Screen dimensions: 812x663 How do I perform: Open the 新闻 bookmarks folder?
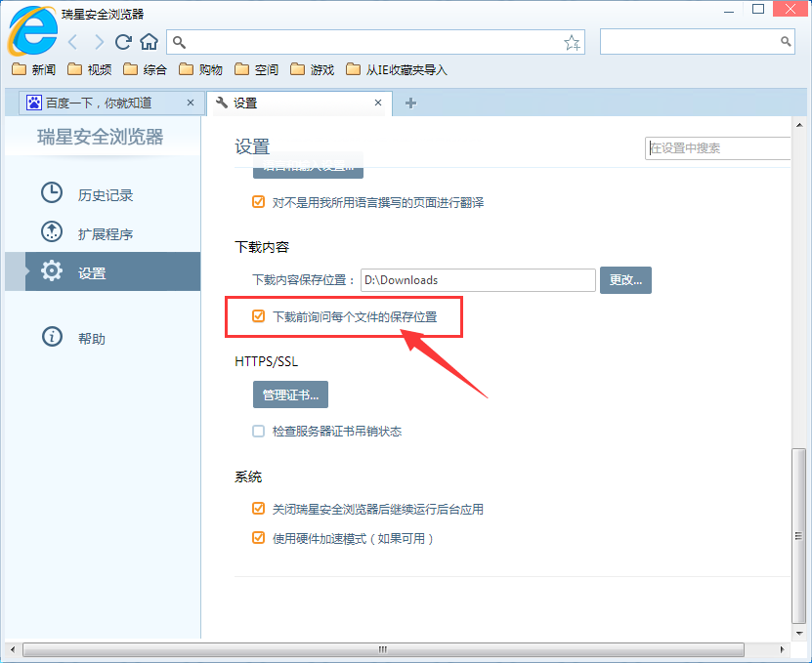(x=34, y=69)
